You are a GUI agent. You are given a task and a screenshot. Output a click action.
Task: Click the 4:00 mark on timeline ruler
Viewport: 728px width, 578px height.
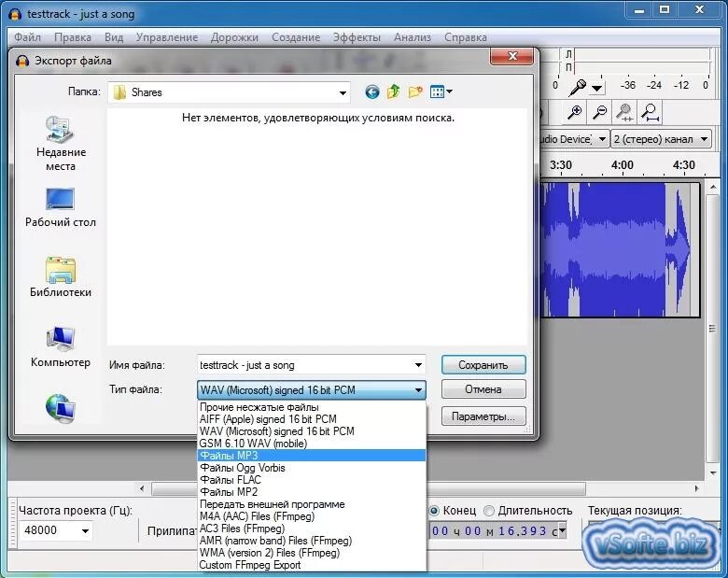click(x=623, y=165)
